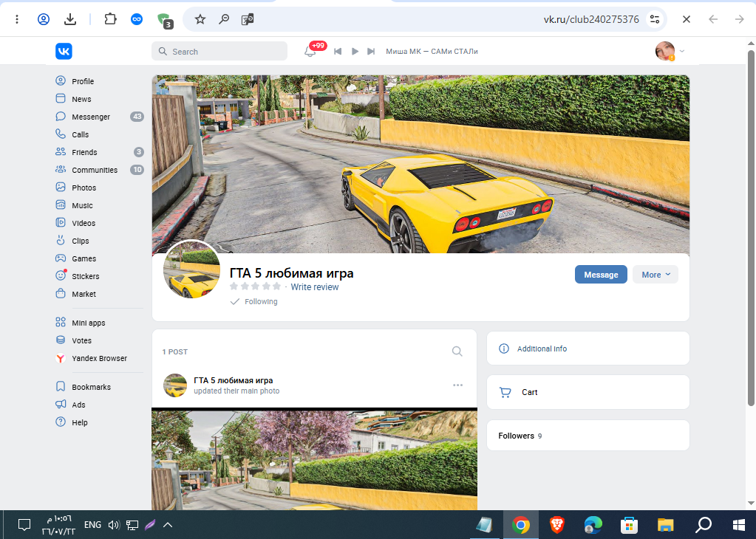Click the Photos sidebar icon
The width and height of the screenshot is (756, 539).
(x=61, y=187)
